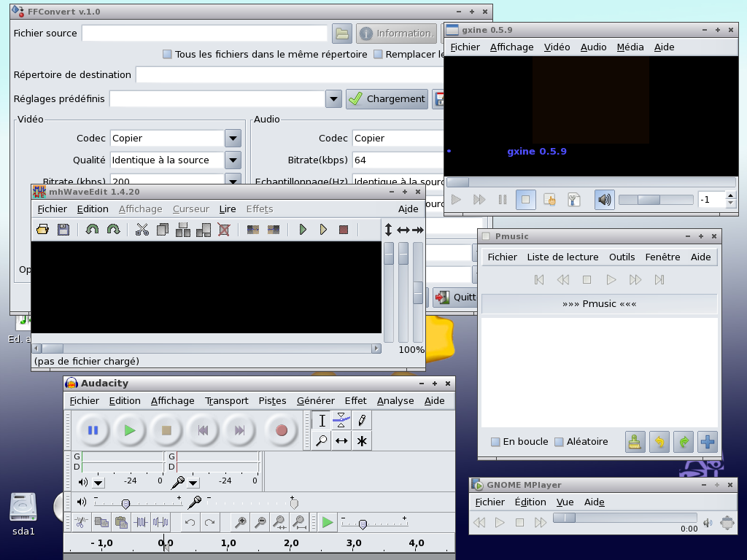747x560 pixels.
Task: Open Audacity output meter dropdown arrow
Action: point(98,483)
